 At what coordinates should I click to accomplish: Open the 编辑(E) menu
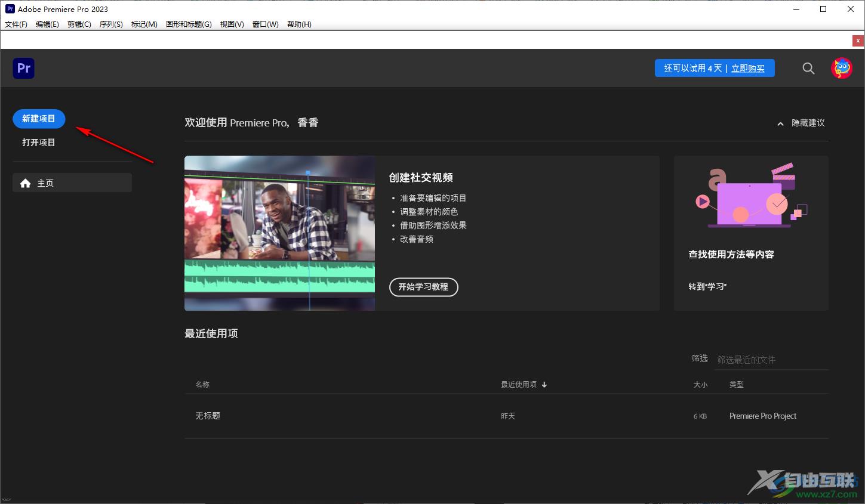click(47, 24)
